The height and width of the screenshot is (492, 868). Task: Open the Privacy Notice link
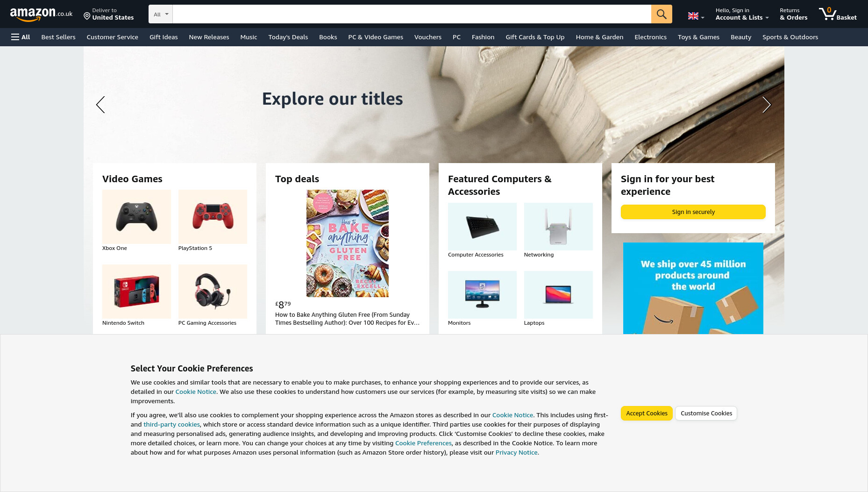click(516, 452)
